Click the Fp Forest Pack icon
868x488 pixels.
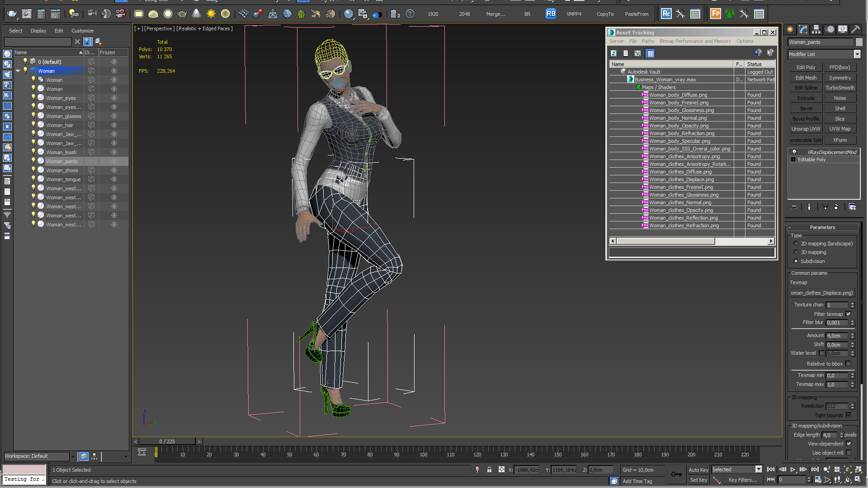click(x=715, y=14)
